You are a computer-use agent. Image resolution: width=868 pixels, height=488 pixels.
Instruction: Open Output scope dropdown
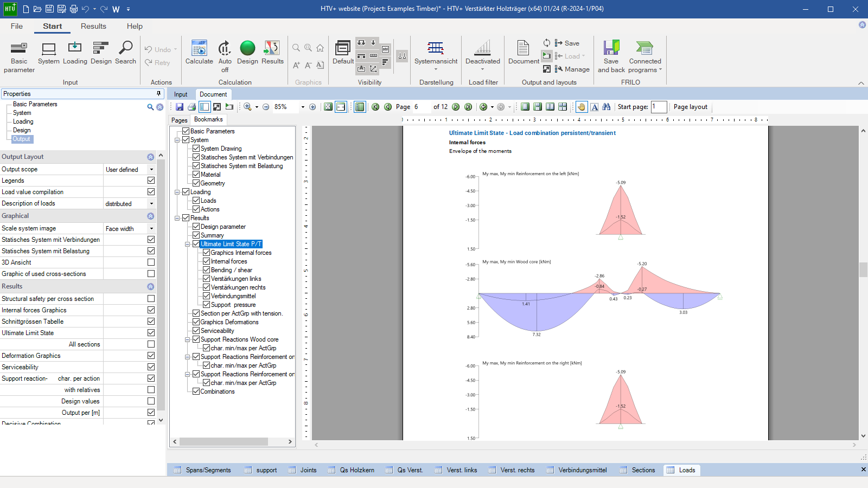[x=151, y=170]
